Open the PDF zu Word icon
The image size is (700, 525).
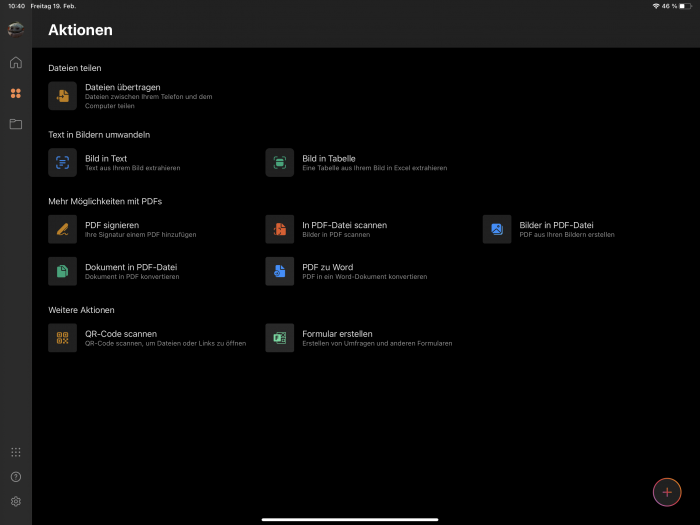click(x=280, y=271)
